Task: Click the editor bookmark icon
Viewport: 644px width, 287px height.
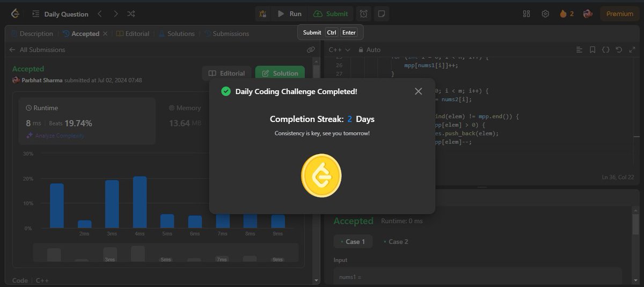Action: [592, 49]
